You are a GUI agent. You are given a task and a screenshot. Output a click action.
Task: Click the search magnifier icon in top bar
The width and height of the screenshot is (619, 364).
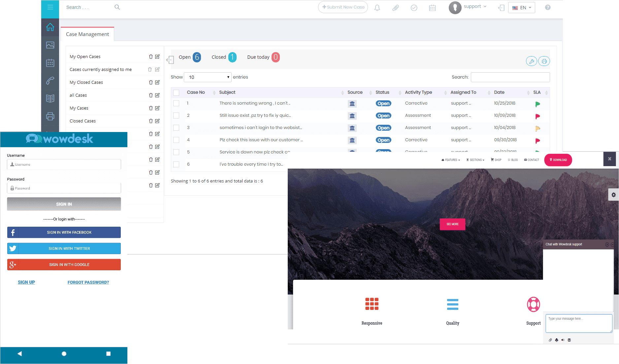(117, 7)
